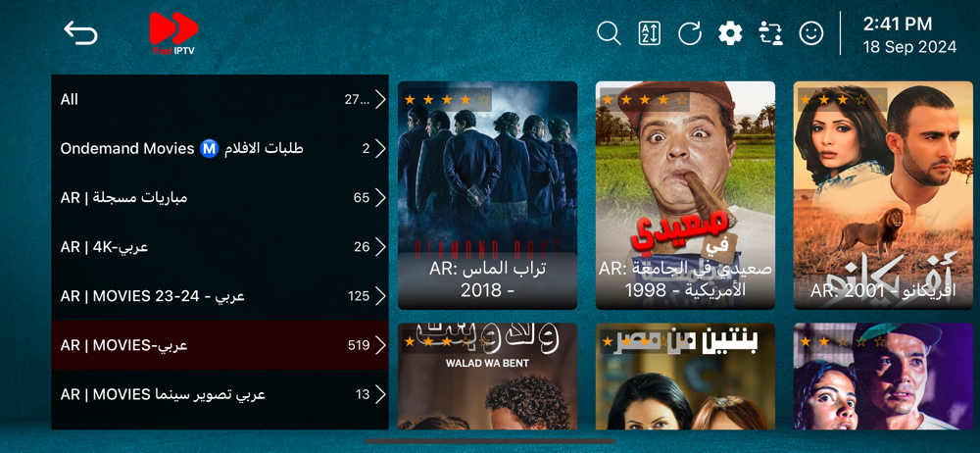Refresh the movie list
The height and width of the screenshot is (453, 980).
coord(689,33)
